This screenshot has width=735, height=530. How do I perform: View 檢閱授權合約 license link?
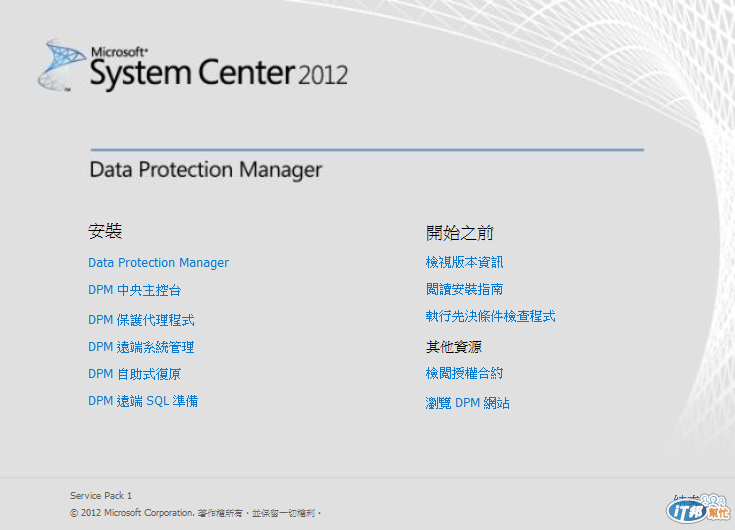464,373
